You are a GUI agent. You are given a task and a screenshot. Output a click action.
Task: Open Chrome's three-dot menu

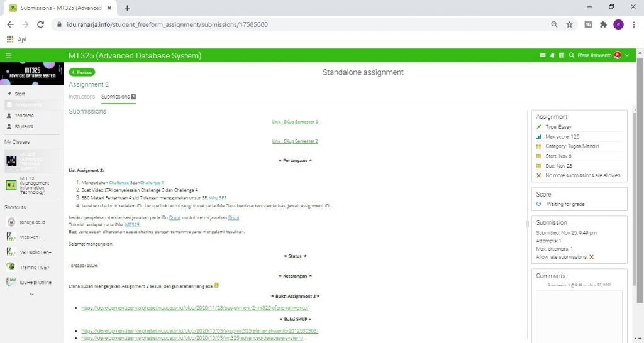pyautogui.click(x=633, y=24)
